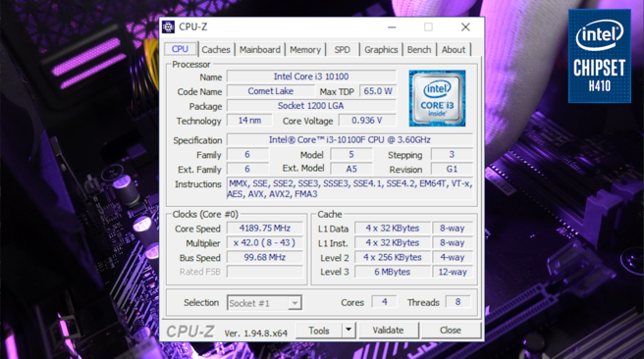644x359 pixels.
Task: Show the About tab
Action: pyautogui.click(x=454, y=50)
